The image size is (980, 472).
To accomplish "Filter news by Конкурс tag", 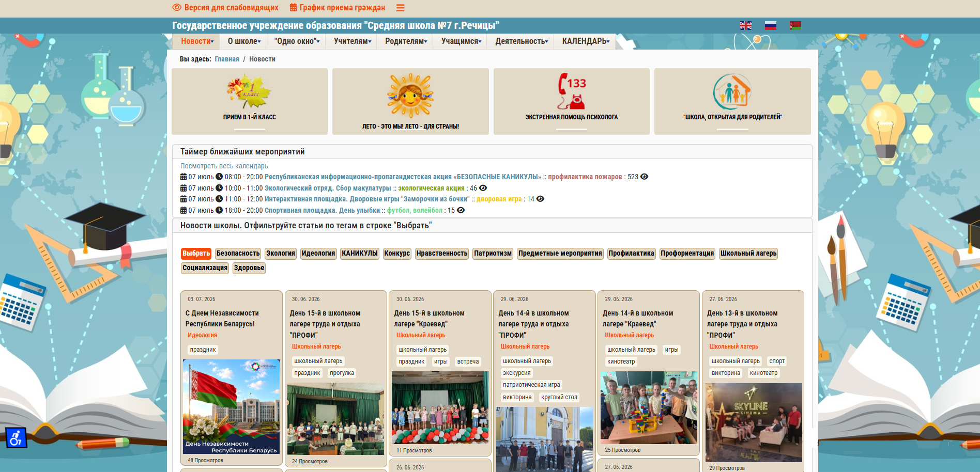I will point(397,254).
